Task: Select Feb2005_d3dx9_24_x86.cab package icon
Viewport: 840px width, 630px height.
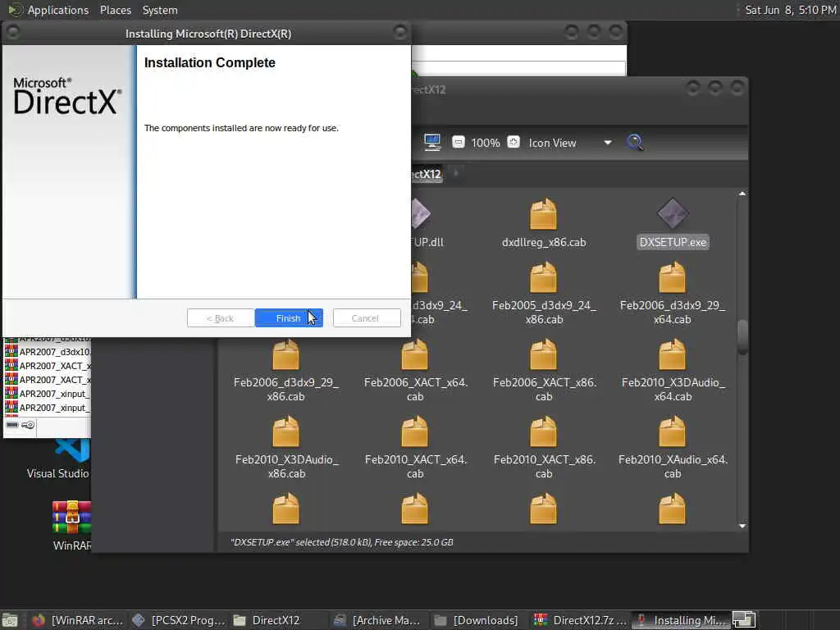Action: coord(543,277)
